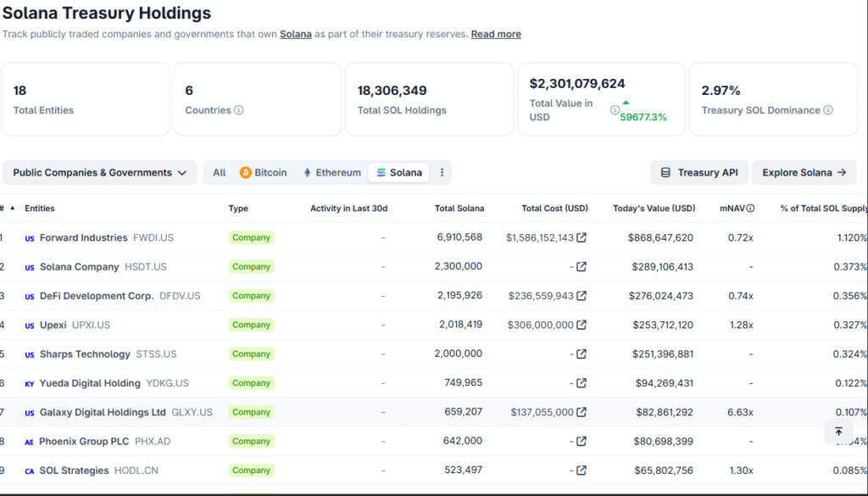Screen dimensions: 868x496
Task: Sort table by the # rank column arrow
Action: point(12,209)
